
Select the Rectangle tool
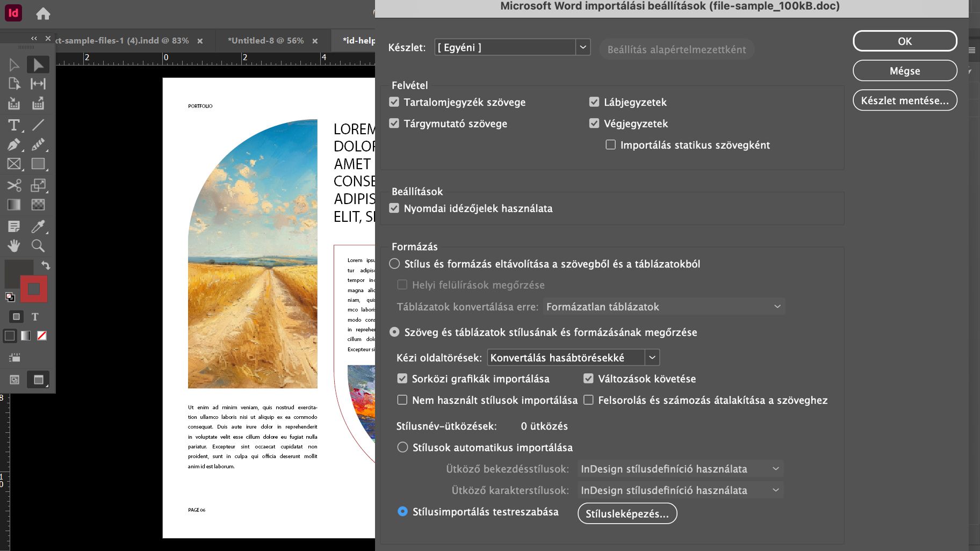(38, 164)
